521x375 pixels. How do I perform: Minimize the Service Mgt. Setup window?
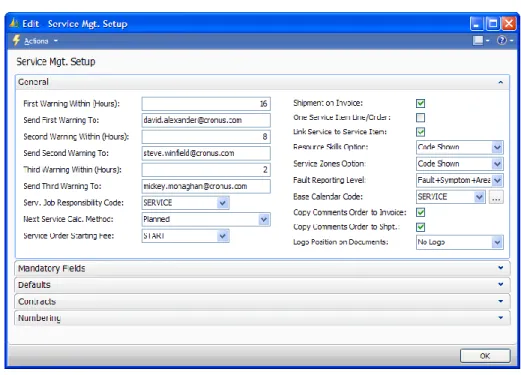pos(477,24)
